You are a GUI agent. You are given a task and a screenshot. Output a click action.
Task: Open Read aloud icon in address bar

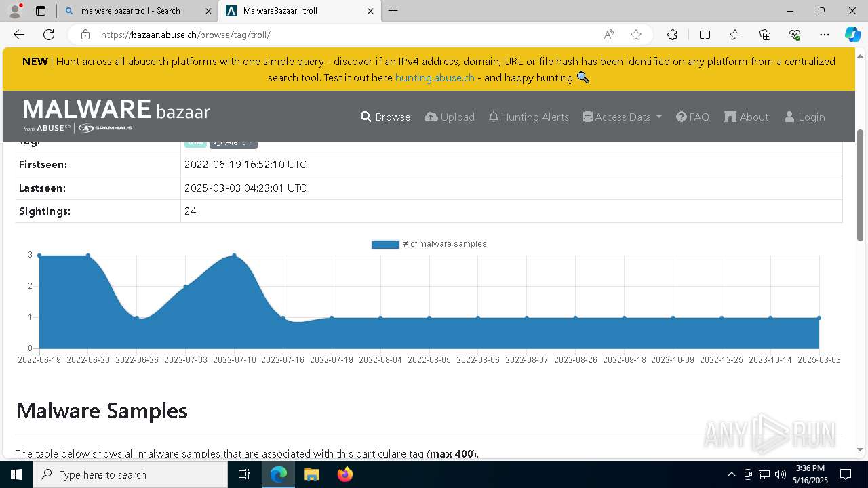[x=609, y=35]
